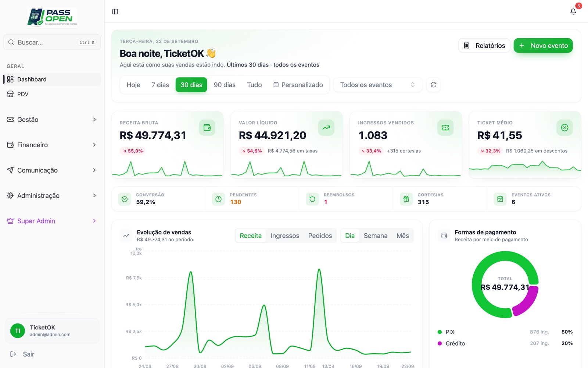Viewport: 588px width, 368px height.
Task: Click the Financeiro wallet icon in sidebar
Action: tap(10, 145)
